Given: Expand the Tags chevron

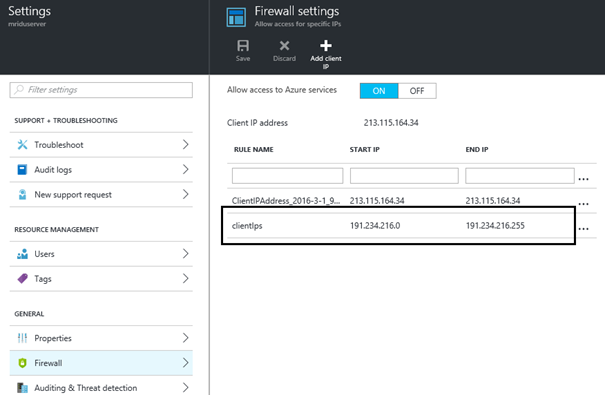Looking at the screenshot, I should (186, 279).
